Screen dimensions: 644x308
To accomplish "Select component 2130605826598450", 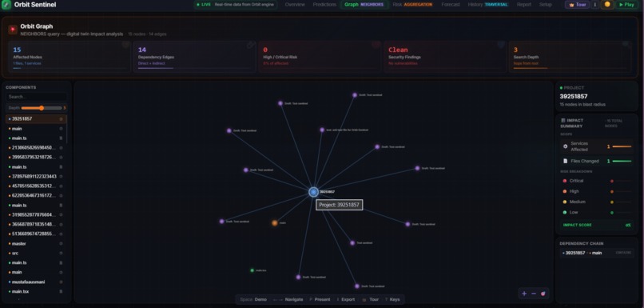I will click(36, 148).
